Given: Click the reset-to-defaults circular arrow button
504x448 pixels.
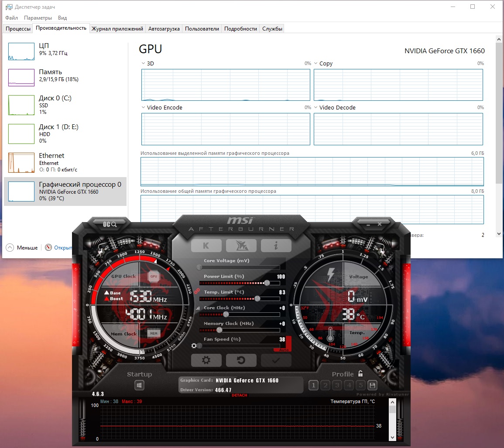Looking at the screenshot, I should [241, 360].
